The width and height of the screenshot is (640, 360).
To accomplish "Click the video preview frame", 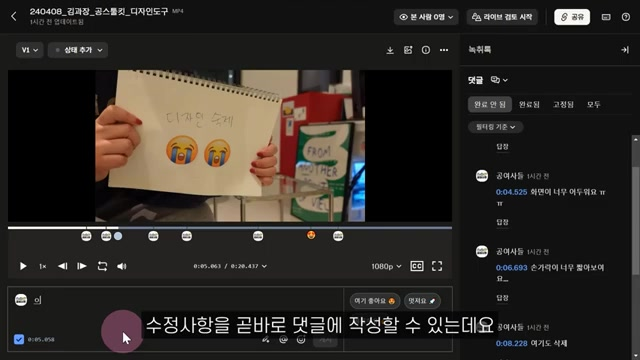I will click(230, 146).
